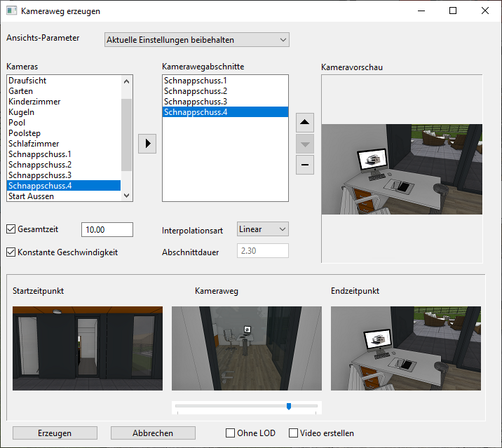Screen dimensions: 502x448
Task: Click the Kameraweg erzeugen window icon
Action: click(x=11, y=11)
